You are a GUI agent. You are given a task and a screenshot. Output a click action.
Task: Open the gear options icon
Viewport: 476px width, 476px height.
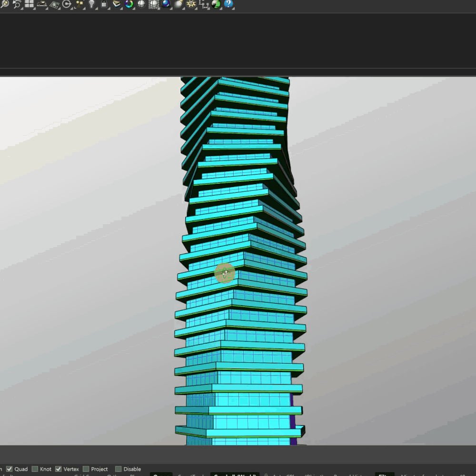(x=191, y=4)
